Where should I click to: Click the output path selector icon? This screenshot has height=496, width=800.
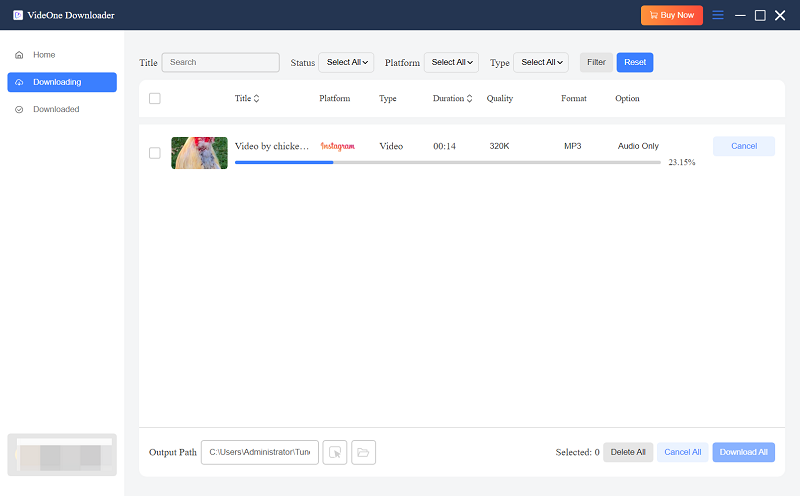(335, 453)
